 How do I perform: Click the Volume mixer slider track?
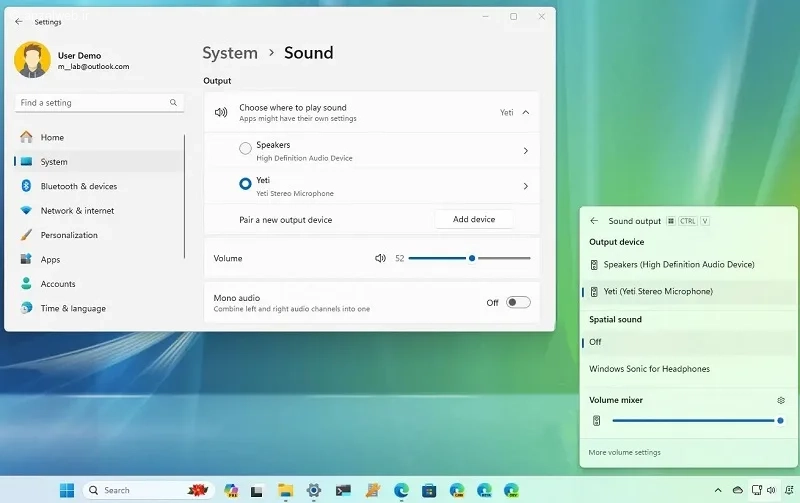[696, 421]
